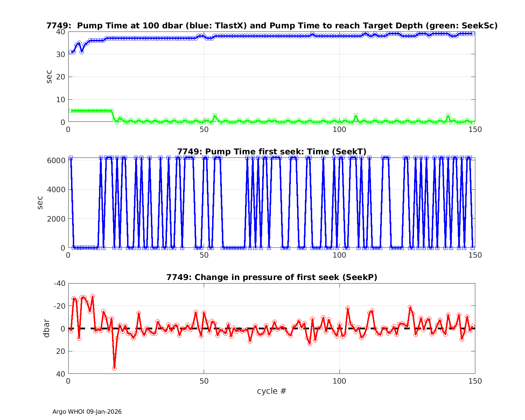Click the '100' x-axis tick label under bottom plot
525x420 pixels.
pyautogui.click(x=339, y=381)
